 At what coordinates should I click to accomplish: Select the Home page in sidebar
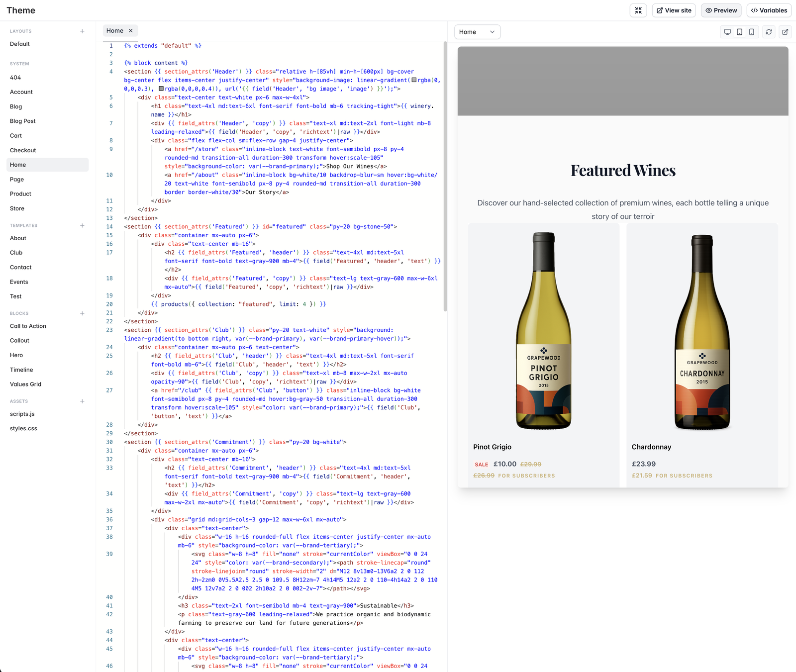click(47, 165)
